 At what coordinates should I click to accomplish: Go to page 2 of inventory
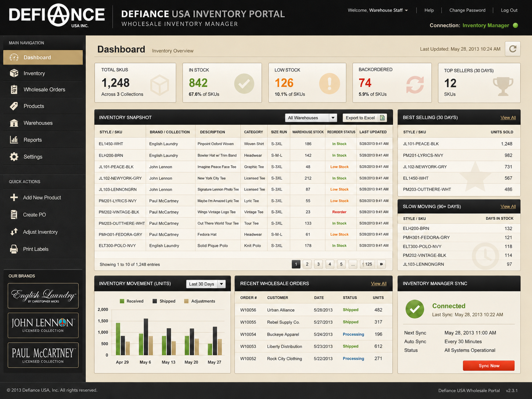coord(307,264)
